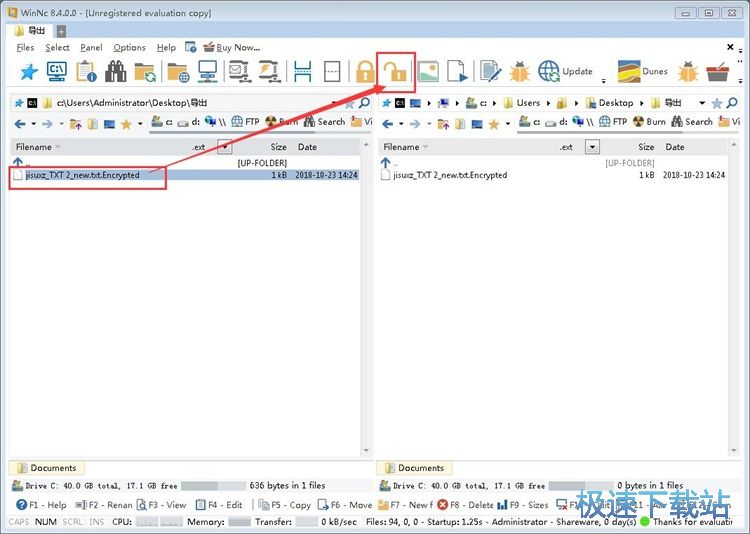Viewport: 750px width, 534px height.
Task: Sort left panel by Filename column
Action: [x=33, y=147]
